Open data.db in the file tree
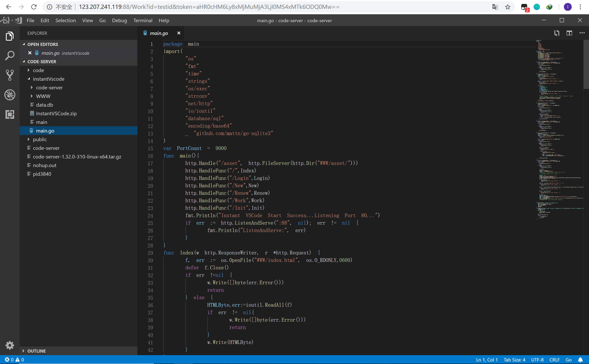 (x=45, y=105)
